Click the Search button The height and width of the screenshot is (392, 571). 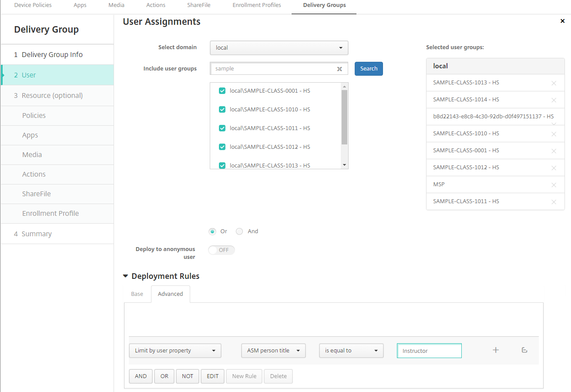point(369,69)
